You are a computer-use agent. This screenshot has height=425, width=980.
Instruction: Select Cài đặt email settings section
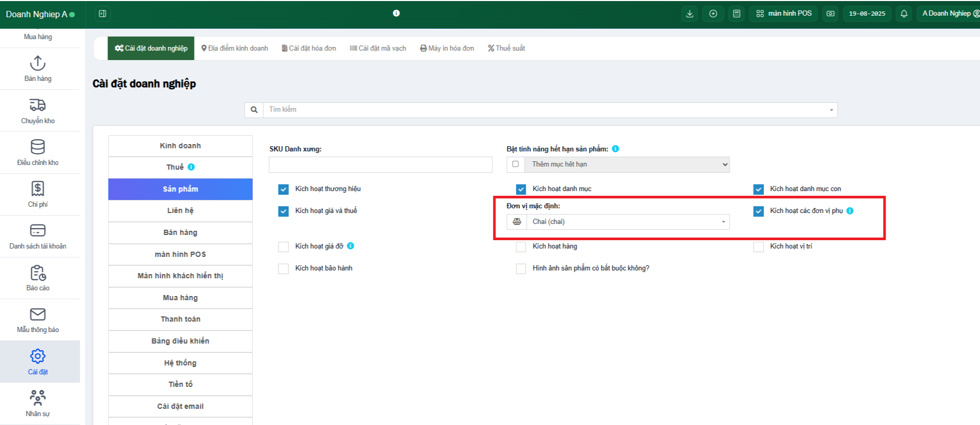180,406
